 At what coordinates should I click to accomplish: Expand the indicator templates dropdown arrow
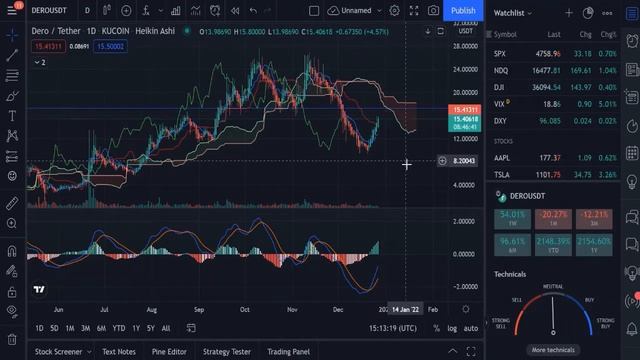(x=160, y=11)
